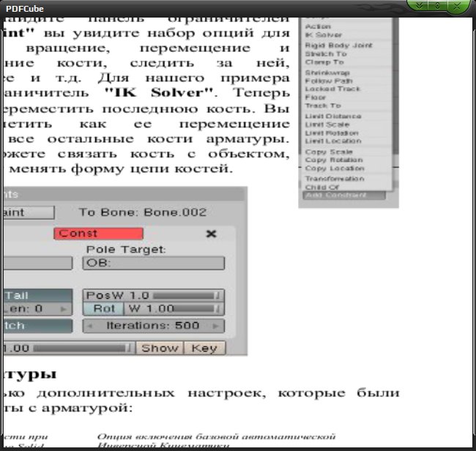Screen dimensions: 476x451
Task: Select 'Limit Distance' entry
Action: pos(333,116)
